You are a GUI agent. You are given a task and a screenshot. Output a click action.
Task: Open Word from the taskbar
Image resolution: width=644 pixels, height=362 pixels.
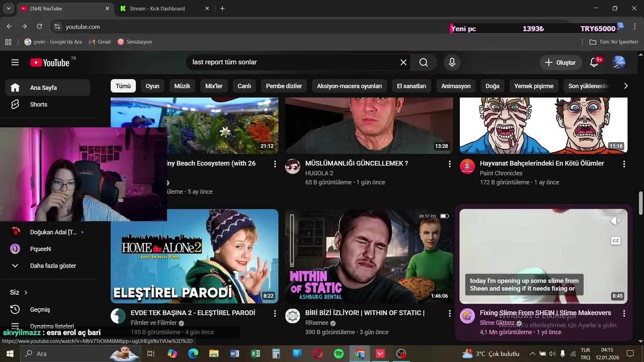(x=234, y=353)
